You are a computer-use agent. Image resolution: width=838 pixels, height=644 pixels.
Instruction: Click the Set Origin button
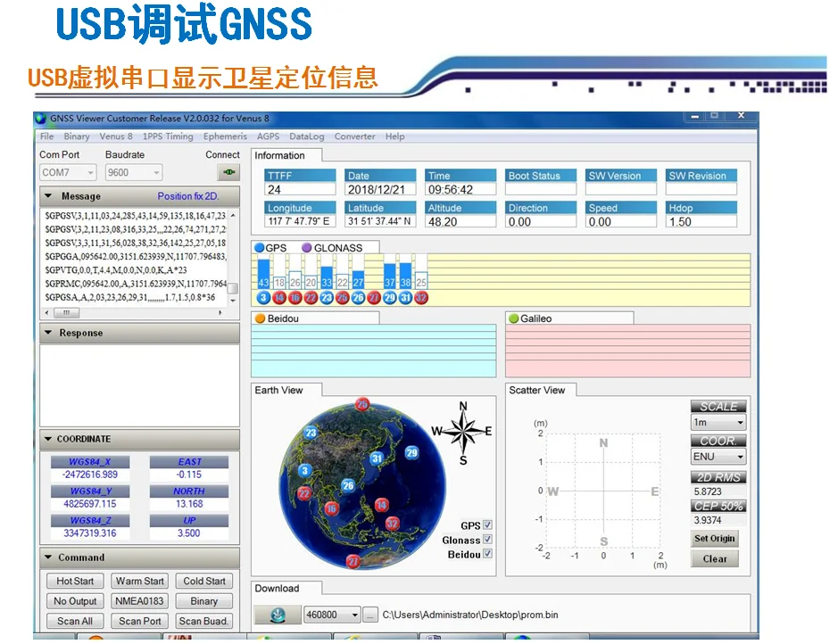coord(715,538)
